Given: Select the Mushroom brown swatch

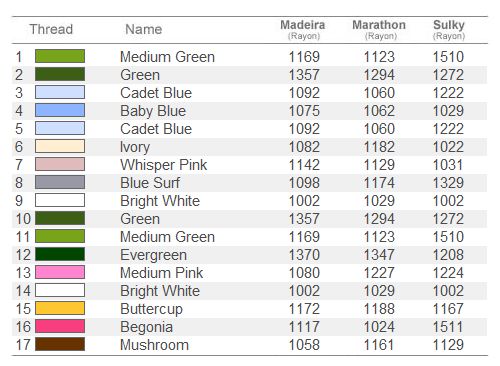Looking at the screenshot, I should click(x=60, y=344).
